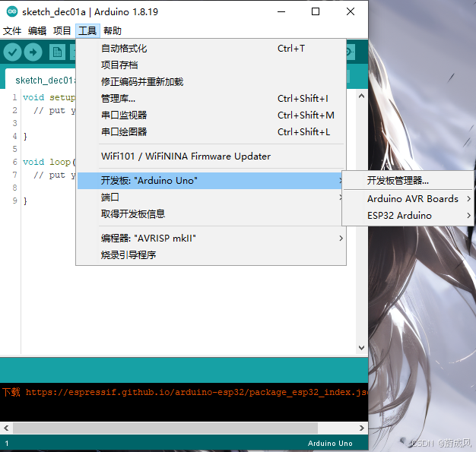The width and height of the screenshot is (476, 452).
Task: Click the espressif package URL in console
Action: point(197,392)
